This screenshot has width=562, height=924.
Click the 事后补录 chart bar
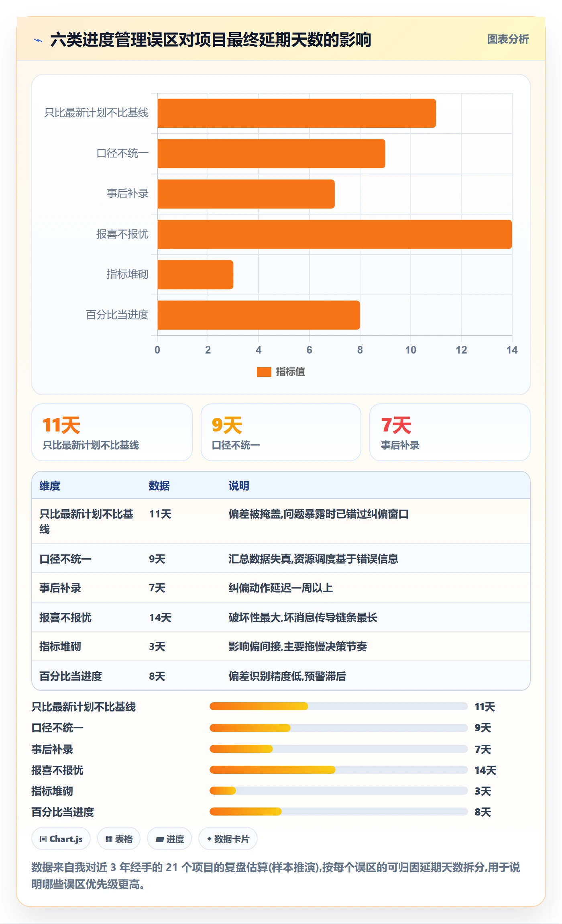click(246, 194)
